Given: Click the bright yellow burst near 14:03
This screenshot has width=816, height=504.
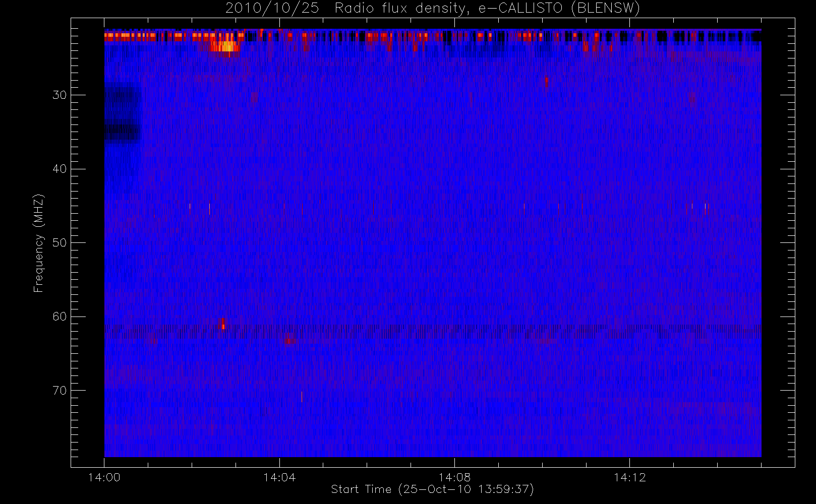Looking at the screenshot, I should (224, 46).
